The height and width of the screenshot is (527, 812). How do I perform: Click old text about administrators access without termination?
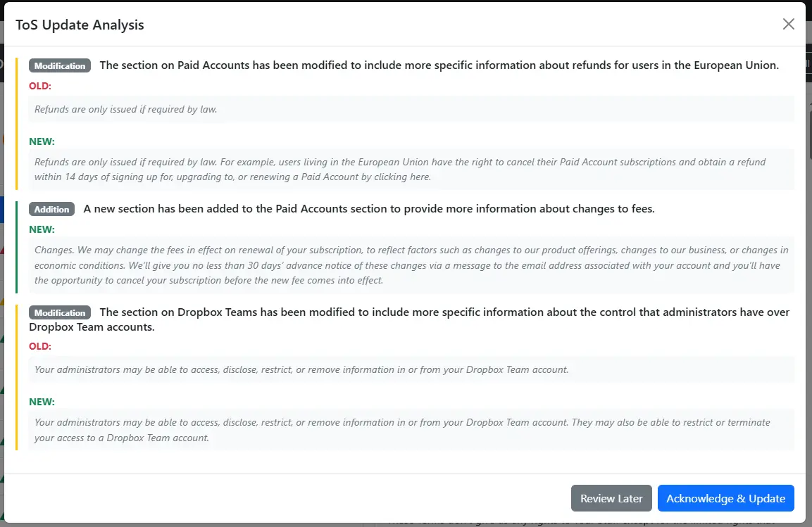[301, 369]
